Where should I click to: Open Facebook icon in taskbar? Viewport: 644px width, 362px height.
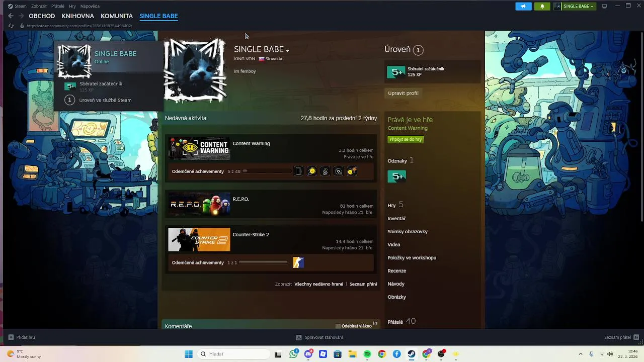coord(397,354)
